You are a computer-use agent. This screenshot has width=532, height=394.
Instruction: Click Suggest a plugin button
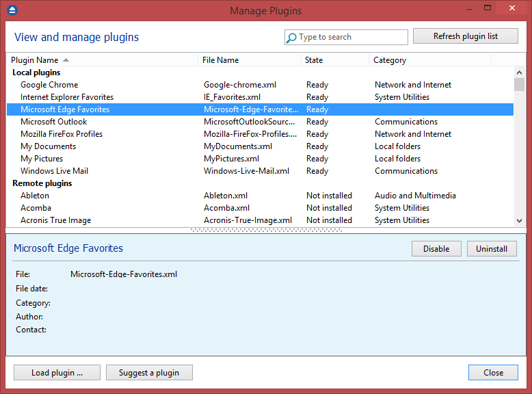[149, 373]
